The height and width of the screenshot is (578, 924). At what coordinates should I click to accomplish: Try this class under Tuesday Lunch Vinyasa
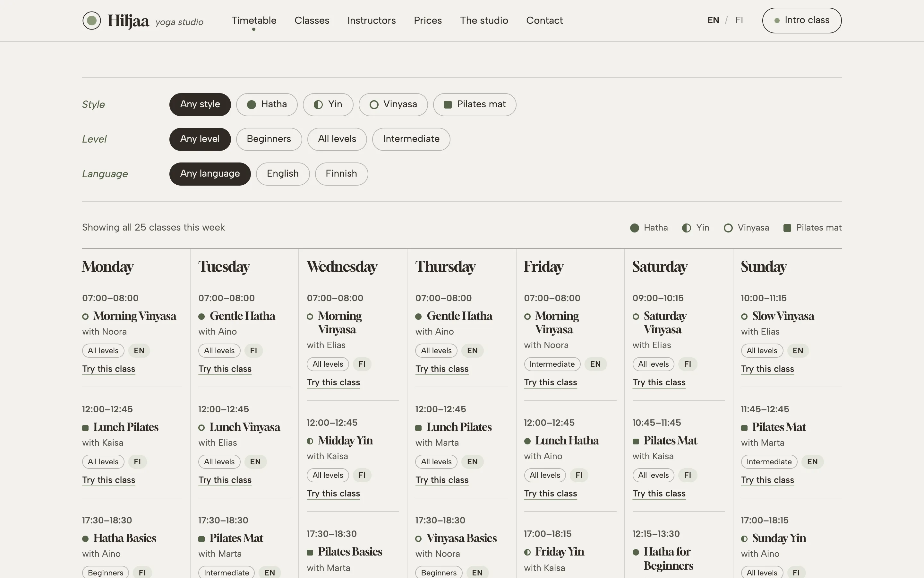[x=225, y=480]
